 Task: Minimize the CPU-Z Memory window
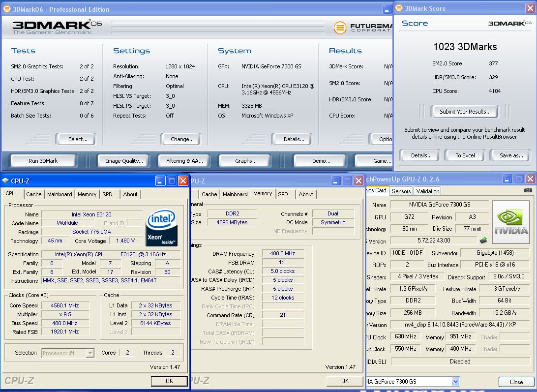[335, 181]
